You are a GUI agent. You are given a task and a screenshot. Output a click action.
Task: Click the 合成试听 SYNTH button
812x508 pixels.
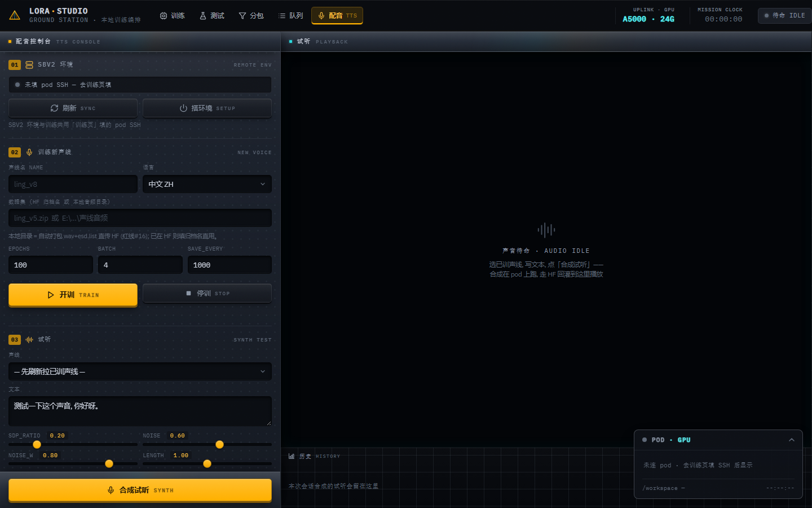pyautogui.click(x=140, y=490)
